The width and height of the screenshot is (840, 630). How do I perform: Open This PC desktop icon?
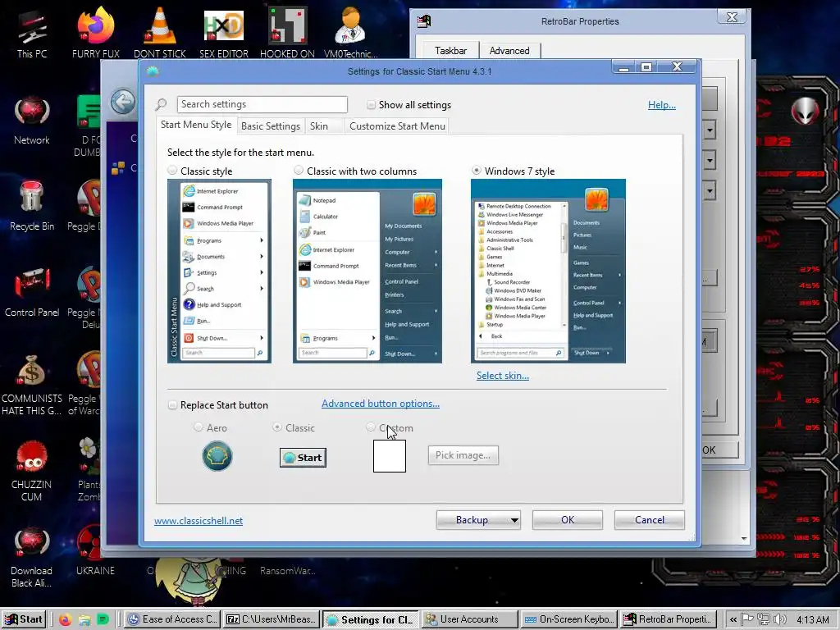click(32, 33)
